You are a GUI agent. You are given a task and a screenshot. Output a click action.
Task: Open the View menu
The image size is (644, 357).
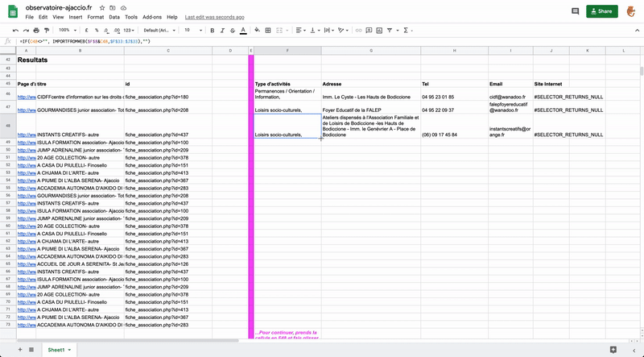pos(58,17)
